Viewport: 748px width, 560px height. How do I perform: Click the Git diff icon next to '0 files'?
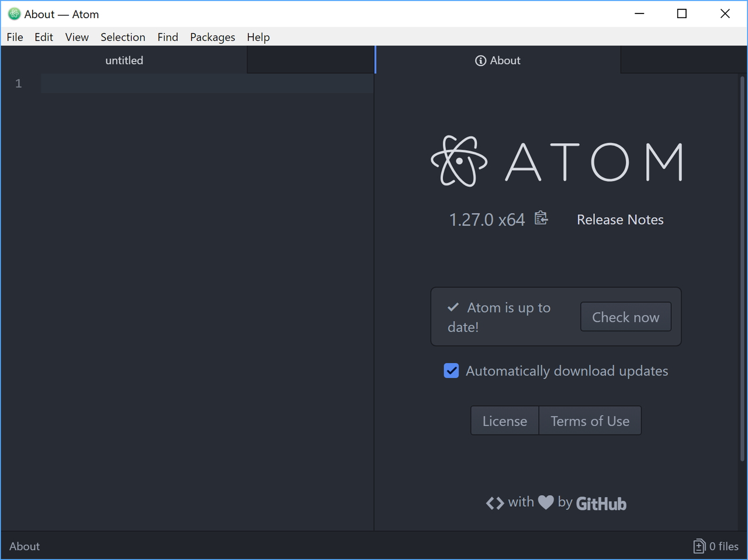click(x=699, y=546)
